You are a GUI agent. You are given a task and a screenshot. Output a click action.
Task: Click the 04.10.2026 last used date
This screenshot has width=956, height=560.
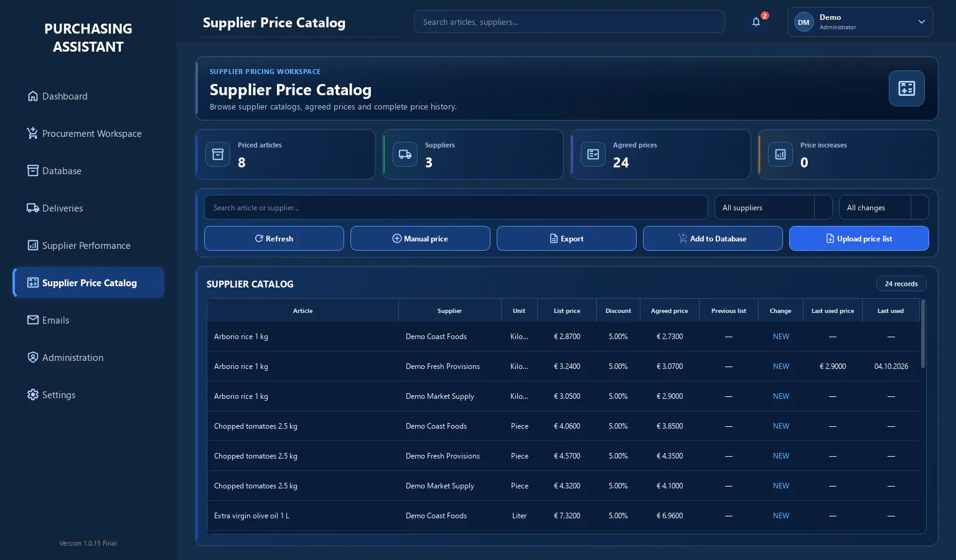[891, 366]
